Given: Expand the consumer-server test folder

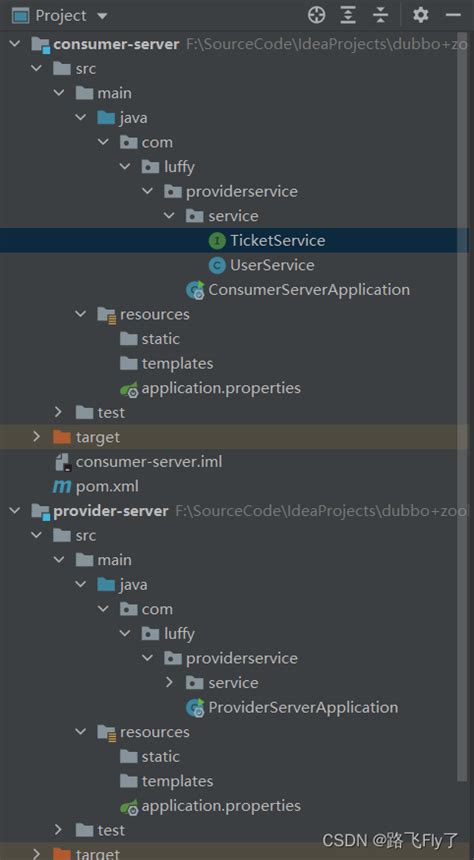Looking at the screenshot, I should point(59,412).
